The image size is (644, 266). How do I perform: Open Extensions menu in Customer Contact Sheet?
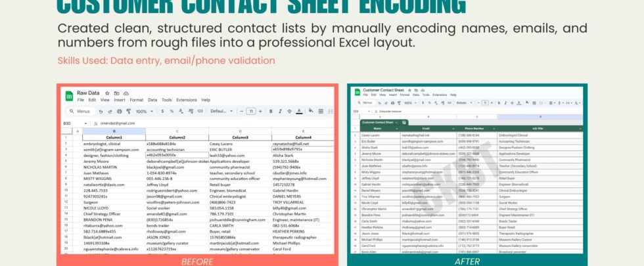[439, 95]
